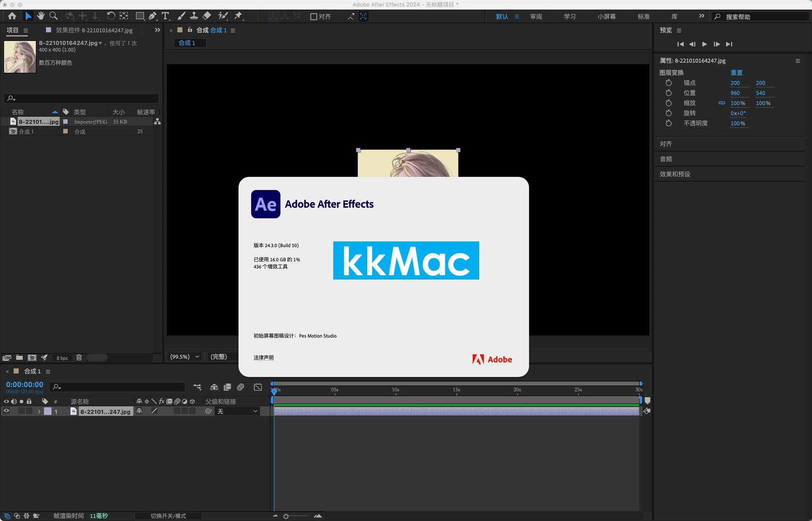Switch to 小屏幕 workspace
Screen dimensions: 812x521
pyautogui.click(x=606, y=16)
